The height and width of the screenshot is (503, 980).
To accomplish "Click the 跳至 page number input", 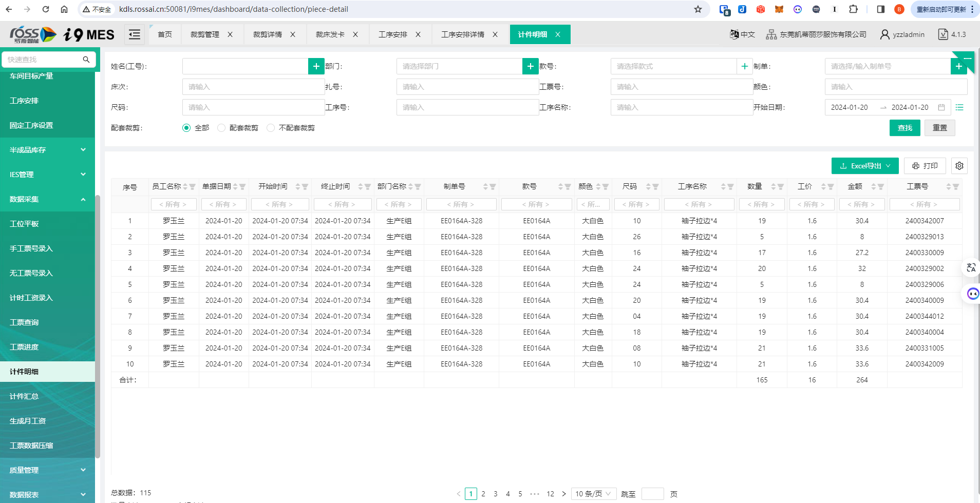I will (x=653, y=494).
